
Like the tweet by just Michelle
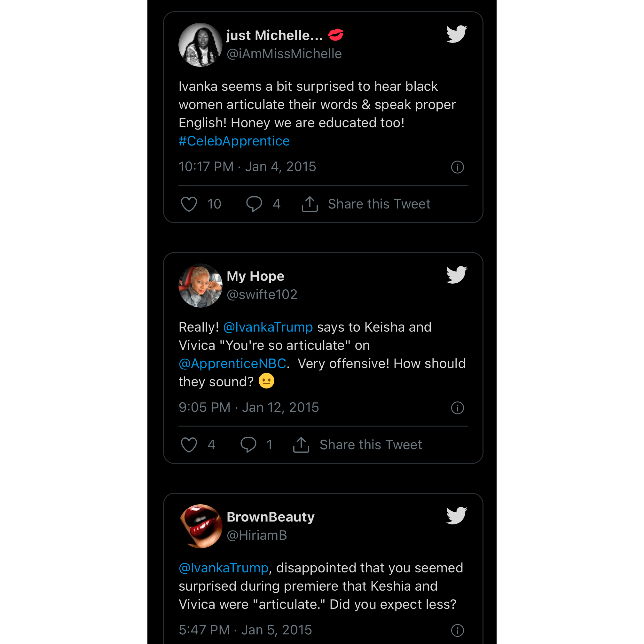[x=189, y=204]
